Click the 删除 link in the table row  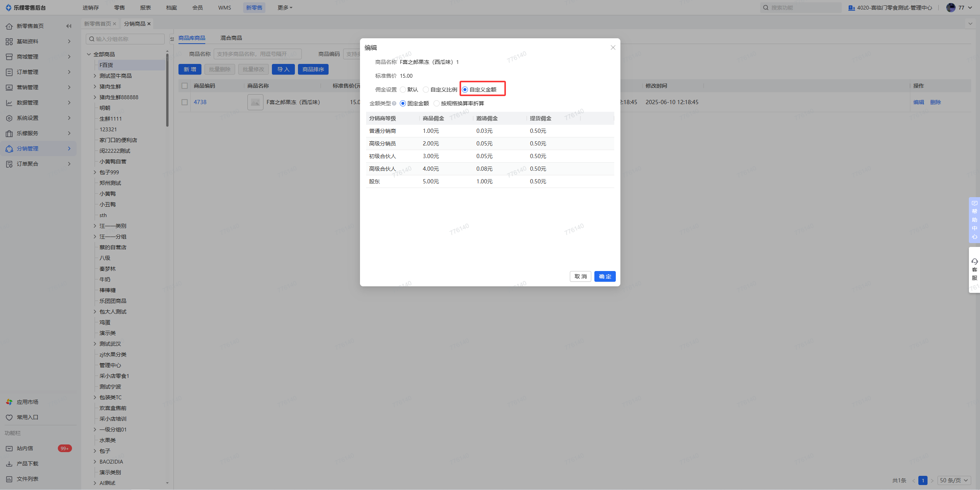coord(936,102)
